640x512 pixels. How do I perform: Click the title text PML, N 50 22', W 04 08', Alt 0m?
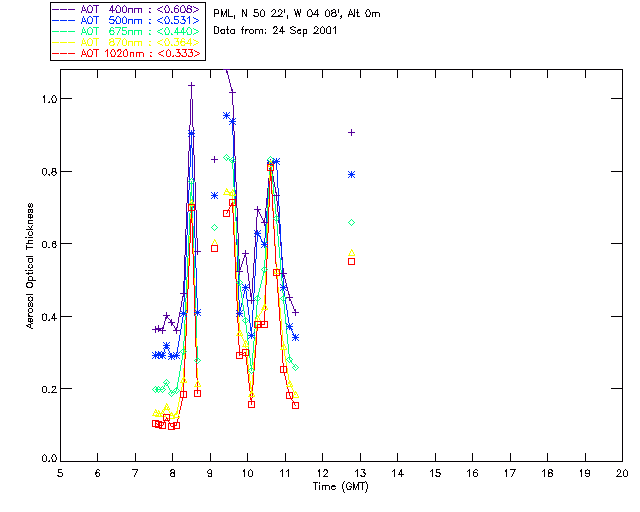297,13
